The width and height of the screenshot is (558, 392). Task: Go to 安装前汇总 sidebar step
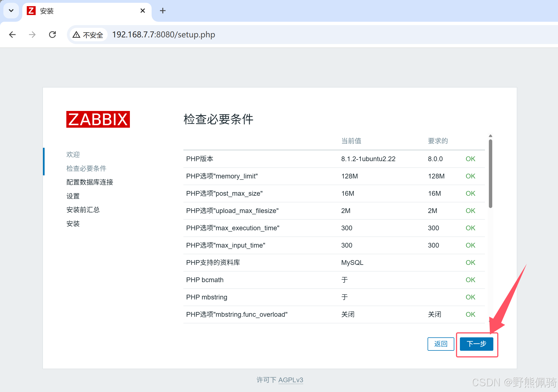click(x=83, y=210)
